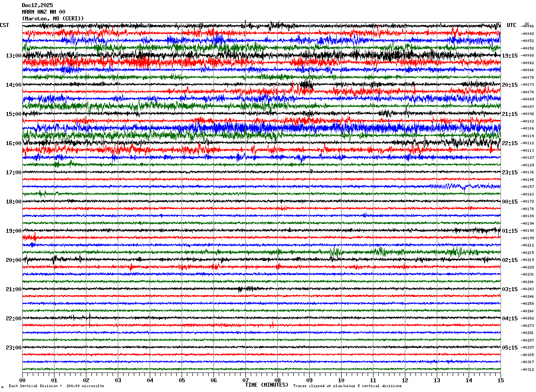536x392 pixels.
Task: Click the 21:00 CST time label
Action: click(x=13, y=289)
